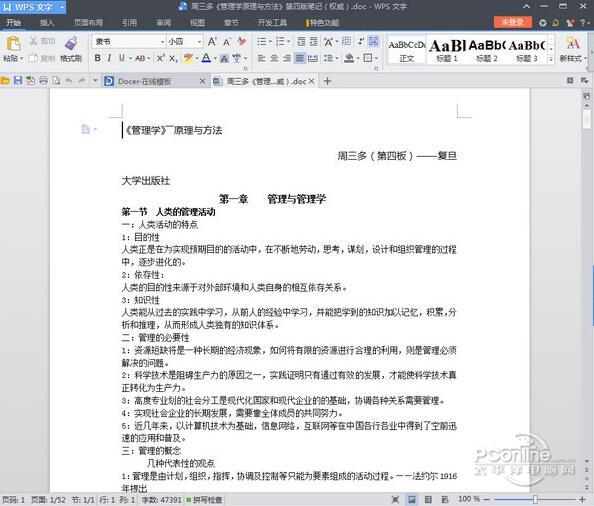Viewport: 594px width, 506px height.
Task: Increase font size with the A+ icon
Action: 212,41
